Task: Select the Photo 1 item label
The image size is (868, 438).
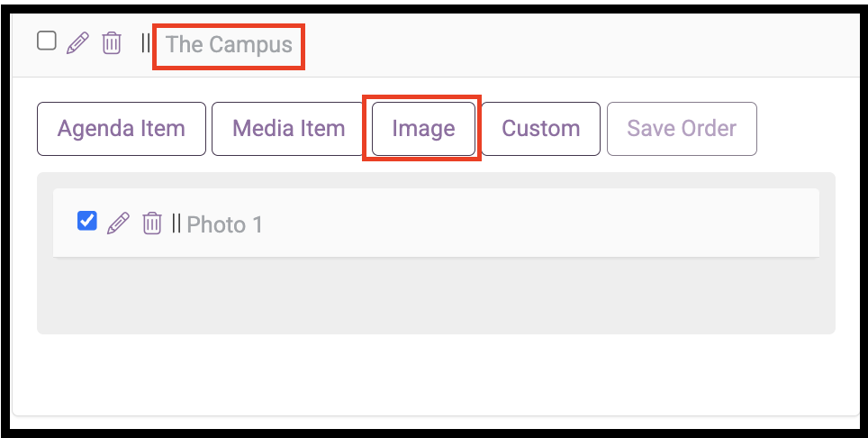Action: [225, 224]
